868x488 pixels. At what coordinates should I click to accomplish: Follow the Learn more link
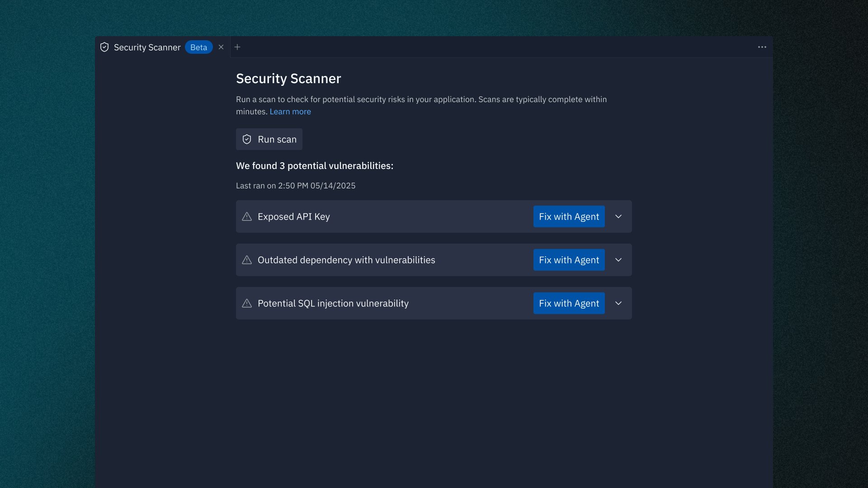290,112
